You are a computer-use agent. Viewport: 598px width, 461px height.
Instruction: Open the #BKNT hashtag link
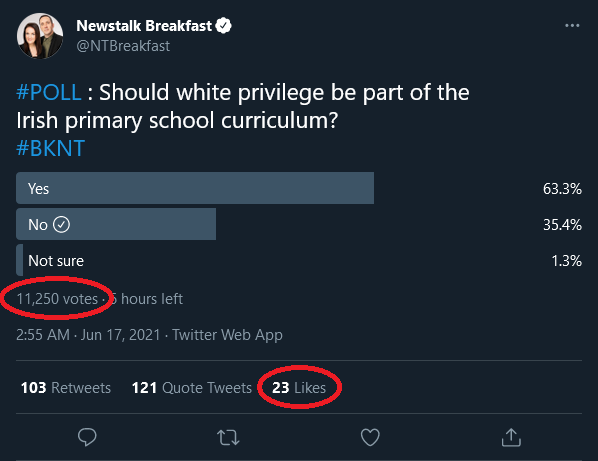(50, 148)
